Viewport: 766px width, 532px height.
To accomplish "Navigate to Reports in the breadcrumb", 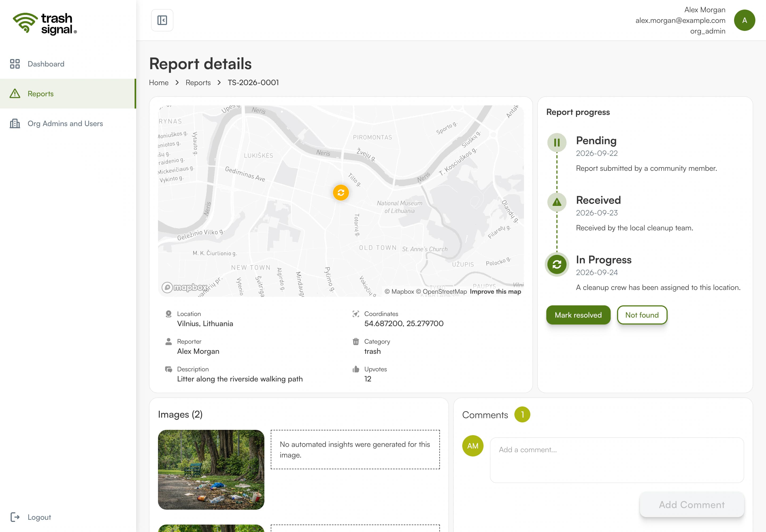I will [198, 83].
